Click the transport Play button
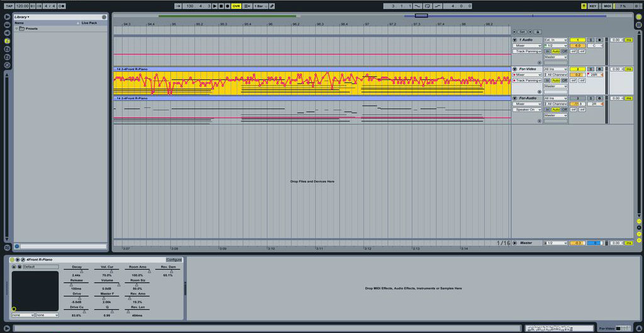This screenshot has height=333, width=644. pyautogui.click(x=215, y=6)
